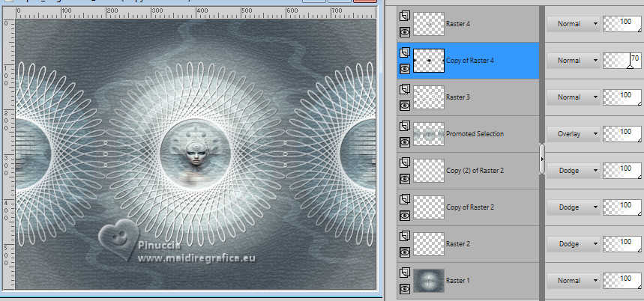Click the layer type icon of the Raster 2 layer
Screen dimensions: 644x301
click(405, 236)
